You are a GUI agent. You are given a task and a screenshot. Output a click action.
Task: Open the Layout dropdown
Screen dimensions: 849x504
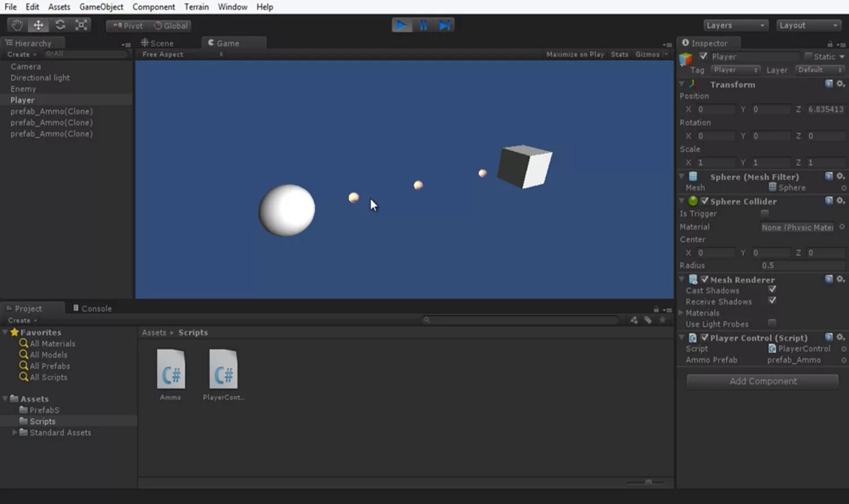808,25
